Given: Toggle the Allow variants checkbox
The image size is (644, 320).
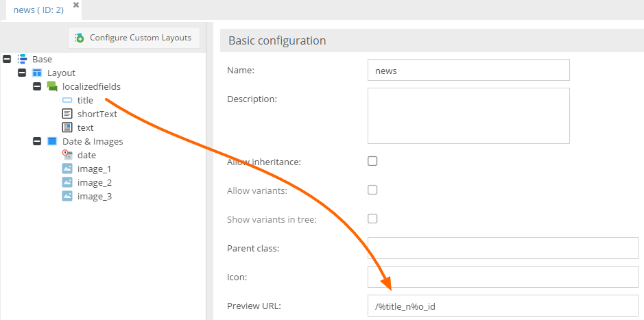Looking at the screenshot, I should pos(372,190).
